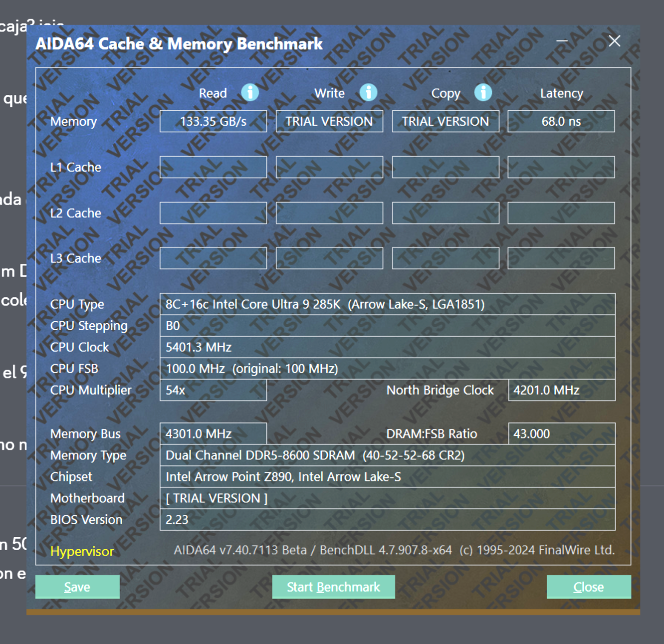Click the Read column header text
The image size is (664, 644).
[213, 93]
